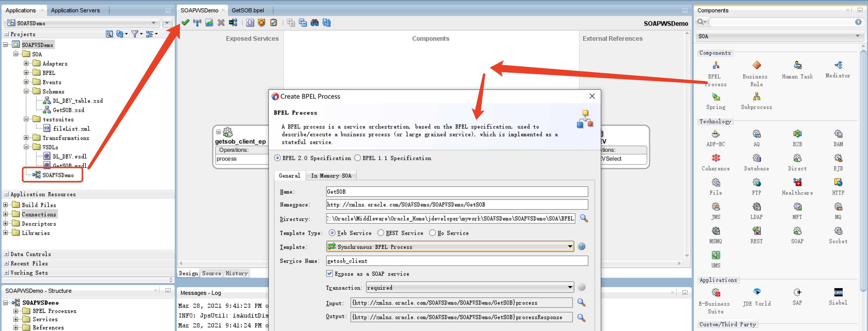
Task: Select Mediator component icon
Action: pos(838,65)
